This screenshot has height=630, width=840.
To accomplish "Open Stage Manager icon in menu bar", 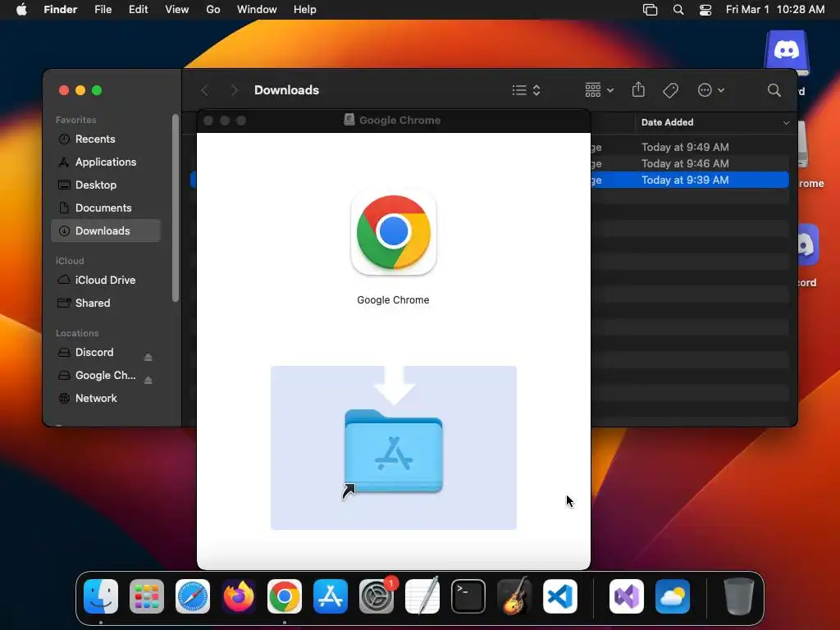I will pyautogui.click(x=650, y=10).
